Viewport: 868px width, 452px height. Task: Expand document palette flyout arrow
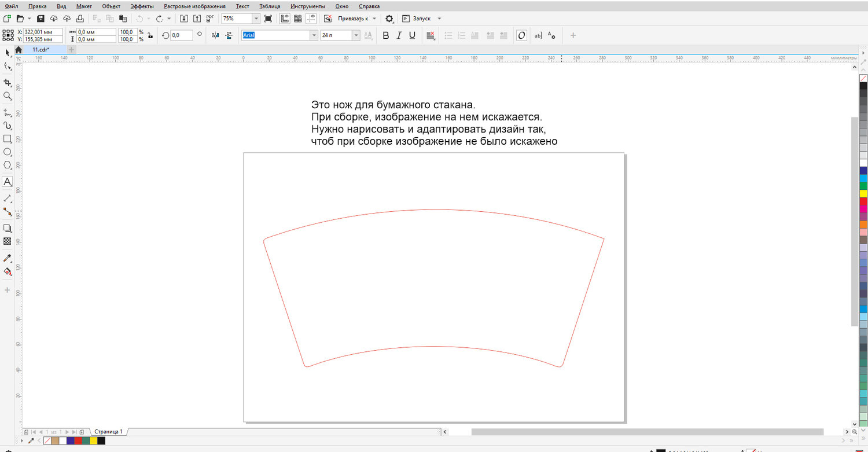[x=23, y=441]
